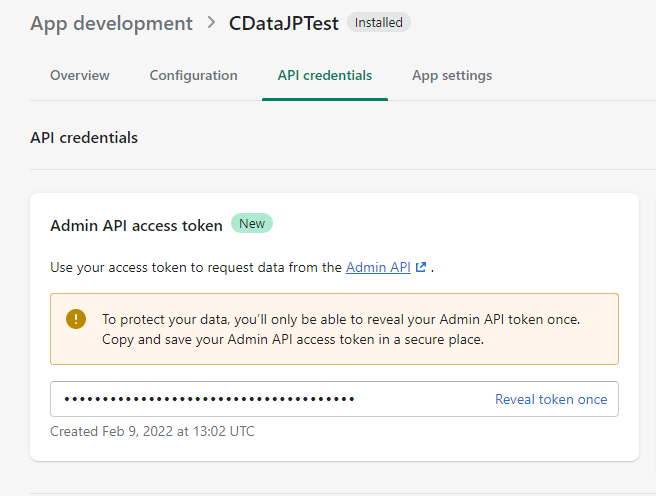Open the Configuration tab
This screenshot has width=656, height=496.
[194, 75]
